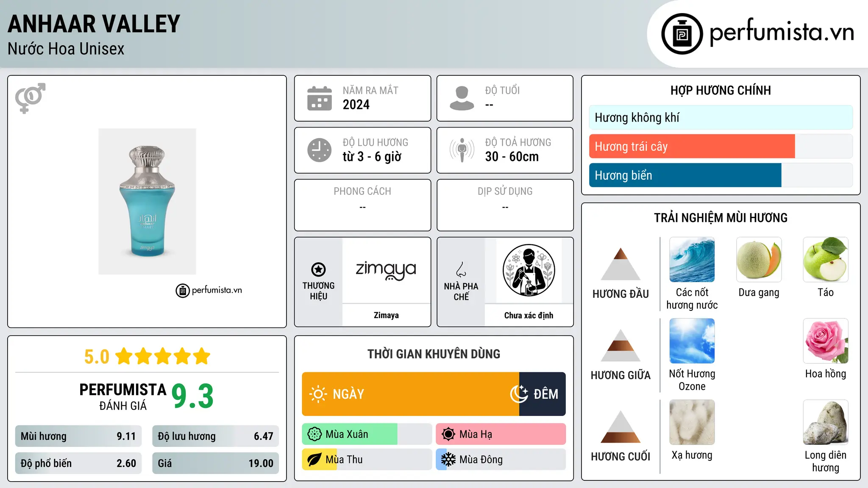This screenshot has width=868, height=488.
Task: Click the Hương biển accord bar
Action: coord(721,175)
